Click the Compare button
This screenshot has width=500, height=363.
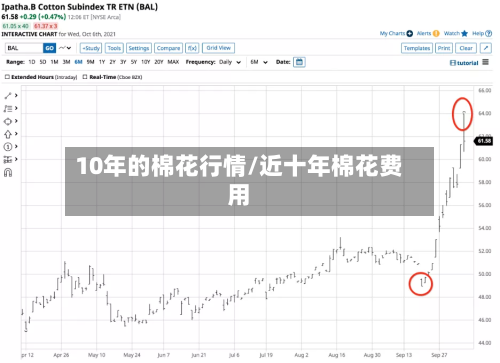[168, 48]
